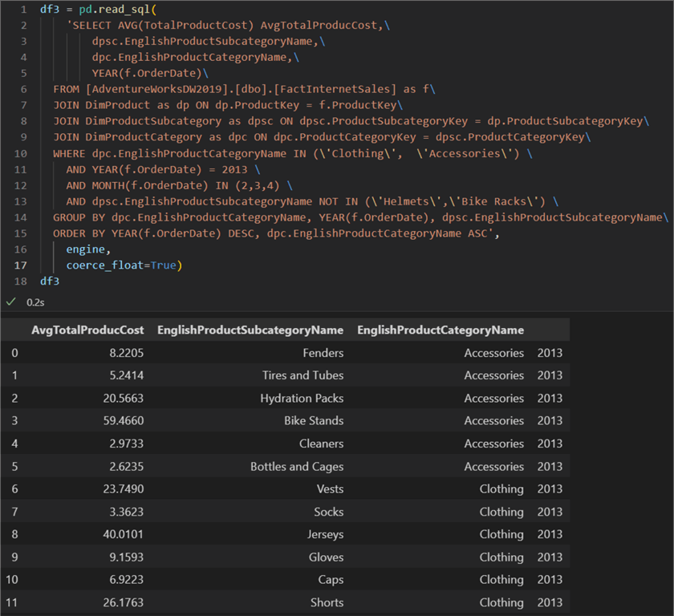Click the EnglishProductSubcategoryName column header
The height and width of the screenshot is (616, 674).
click(249, 330)
